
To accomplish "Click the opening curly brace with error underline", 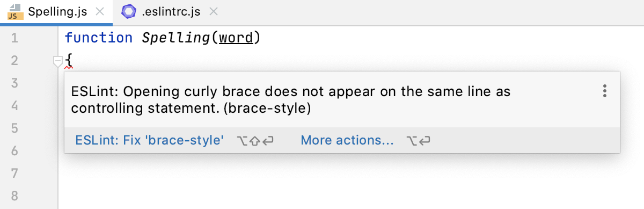I will point(68,60).
